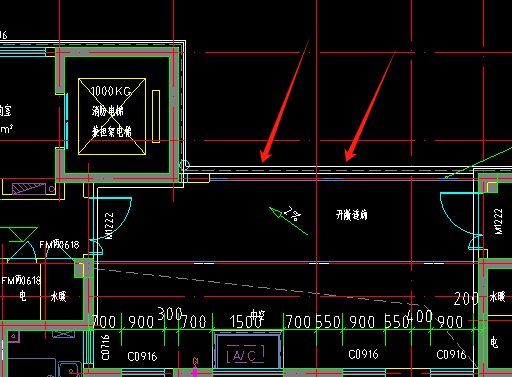Click the 400 dimension value
This screenshot has width=512, height=377.
(x=420, y=316)
